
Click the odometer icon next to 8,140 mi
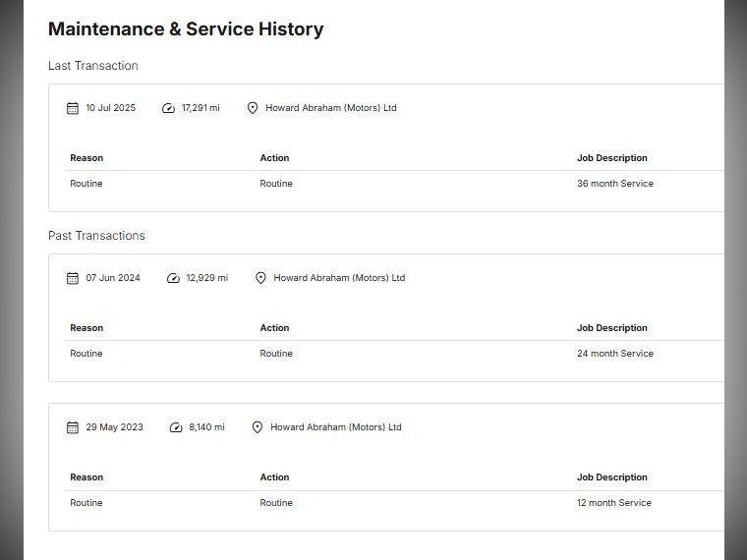click(176, 427)
